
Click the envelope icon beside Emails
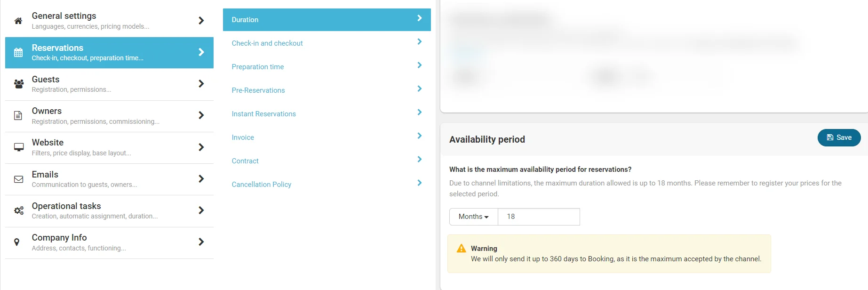pos(19,179)
